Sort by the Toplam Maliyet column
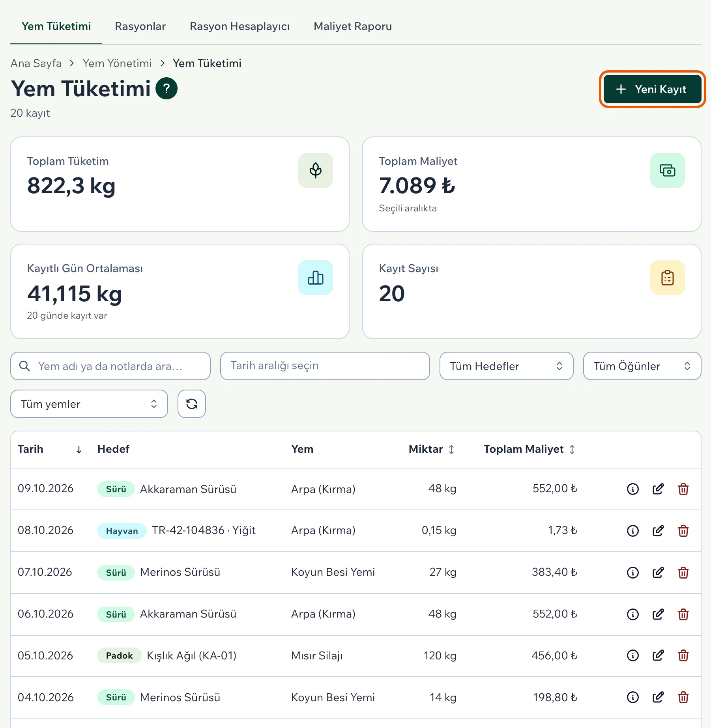This screenshot has height=728, width=711. [x=530, y=449]
